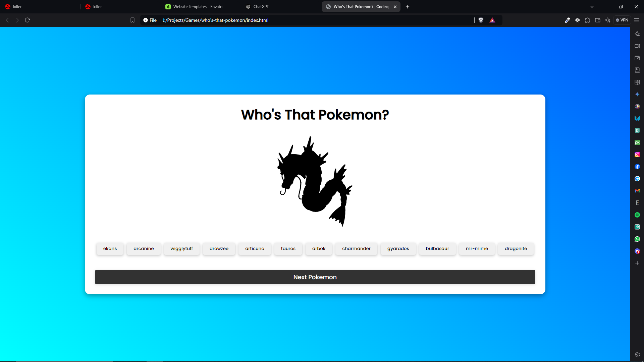Image resolution: width=644 pixels, height=362 pixels.
Task: Select the 'arbok' answer option
Action: coord(319,249)
